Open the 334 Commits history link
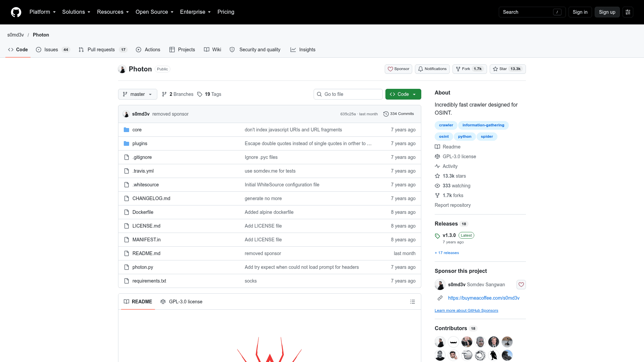 [398, 114]
